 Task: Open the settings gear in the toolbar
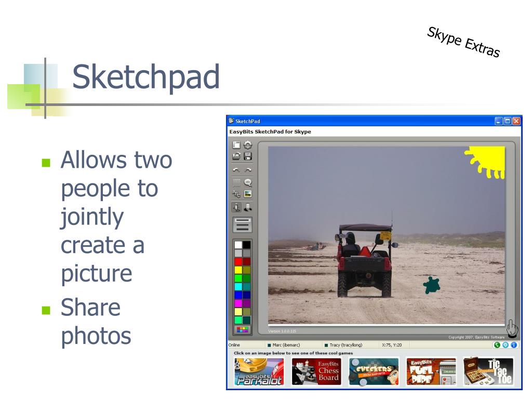248,145
